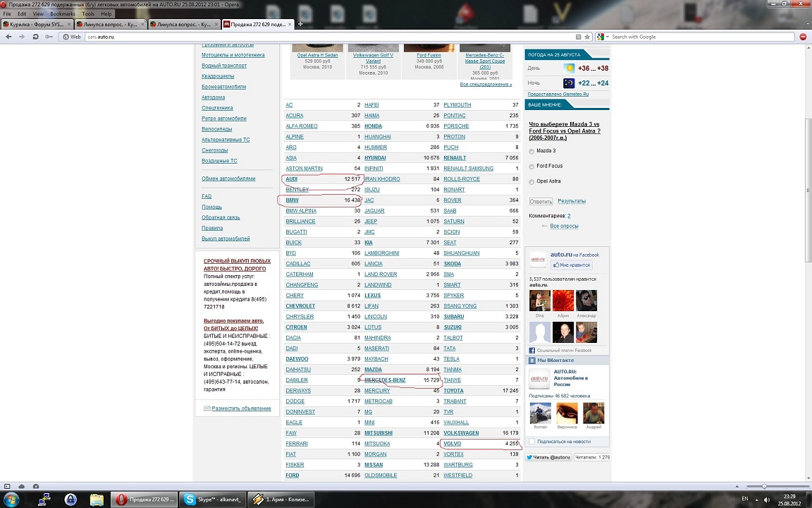Open the TOYOTA listings link

(454, 391)
